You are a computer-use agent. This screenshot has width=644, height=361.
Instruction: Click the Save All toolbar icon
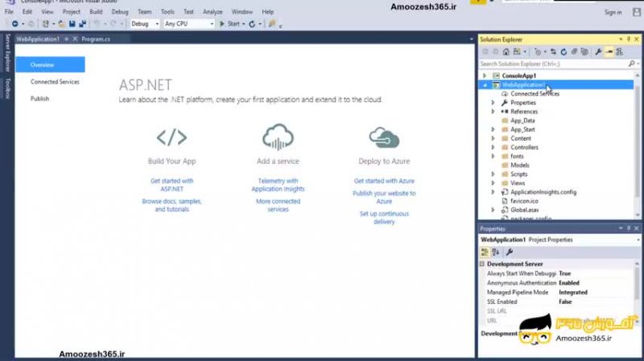pos(82,24)
